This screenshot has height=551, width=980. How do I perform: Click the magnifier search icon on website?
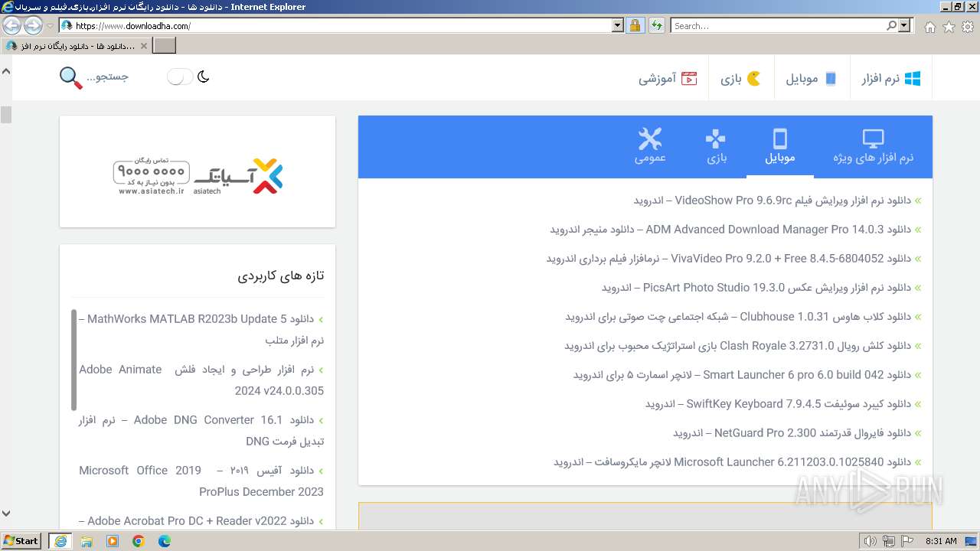click(70, 77)
